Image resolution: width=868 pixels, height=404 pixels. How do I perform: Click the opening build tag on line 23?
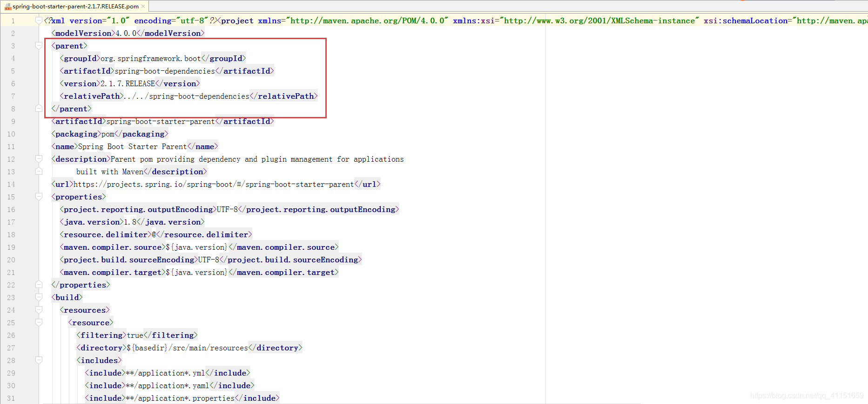[x=67, y=297]
